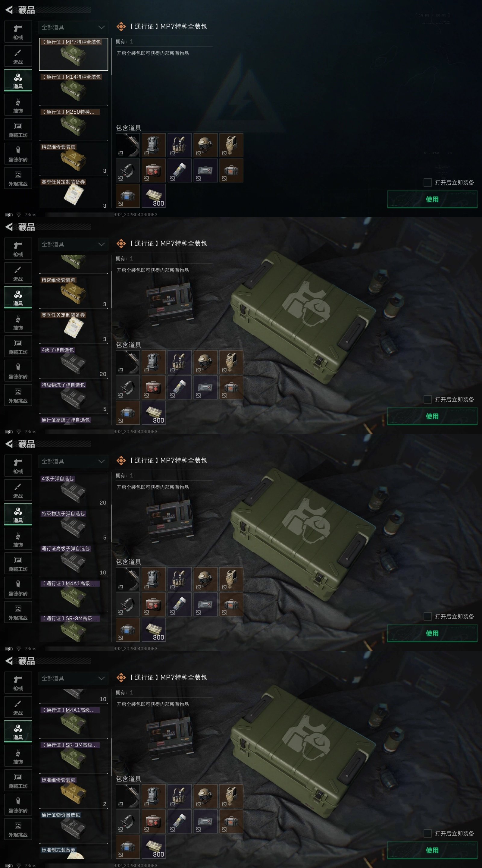Select the helmet item icon in the topmost screenshot
The image size is (482, 868).
205,145
